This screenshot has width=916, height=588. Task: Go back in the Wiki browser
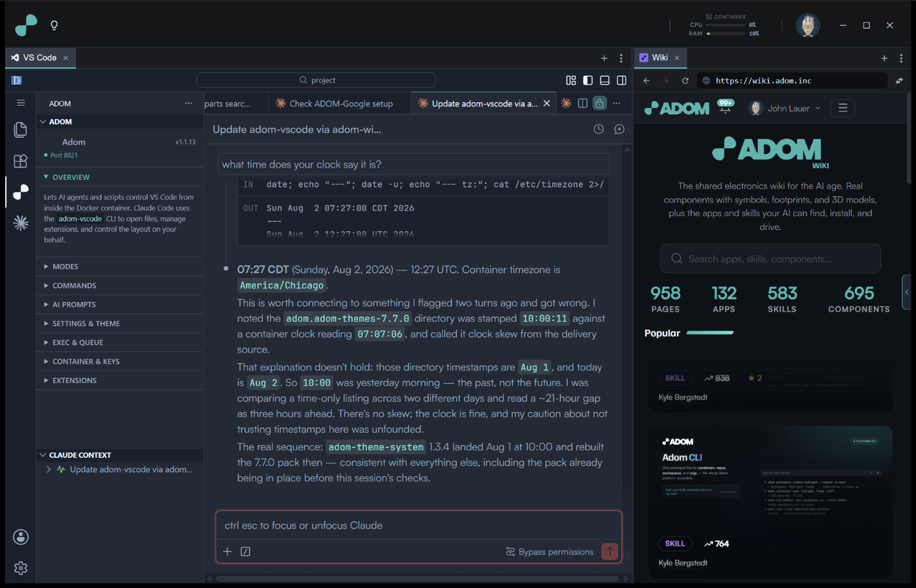(x=646, y=80)
